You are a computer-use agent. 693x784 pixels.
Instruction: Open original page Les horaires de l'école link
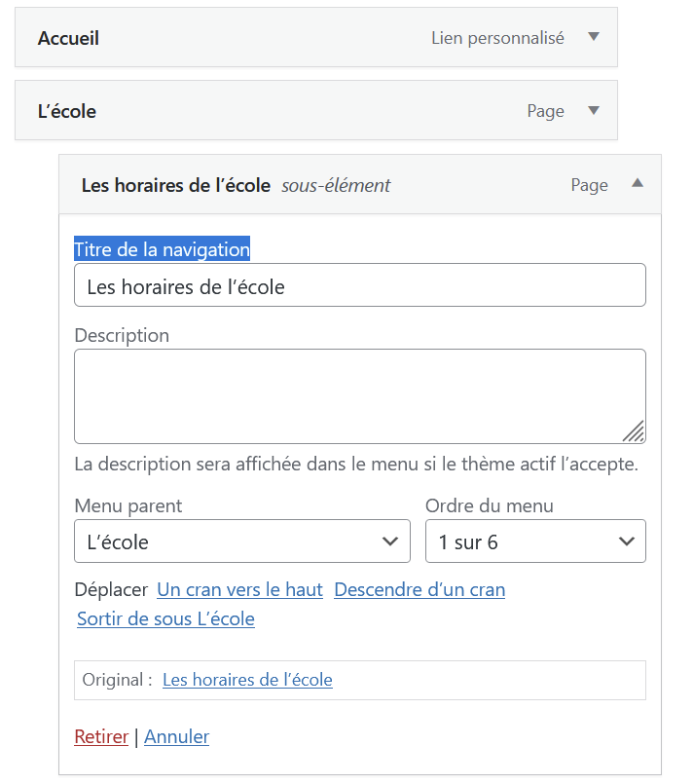pos(247,680)
